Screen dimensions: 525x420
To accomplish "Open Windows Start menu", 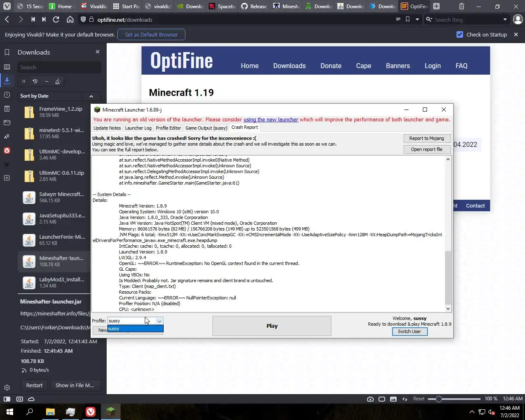I will tap(10, 412).
